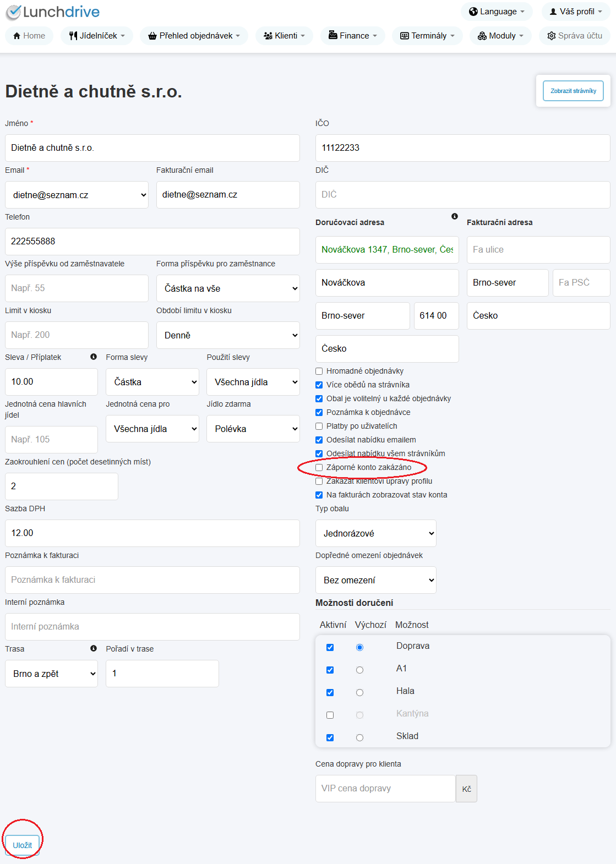Go to Home page

tap(29, 36)
